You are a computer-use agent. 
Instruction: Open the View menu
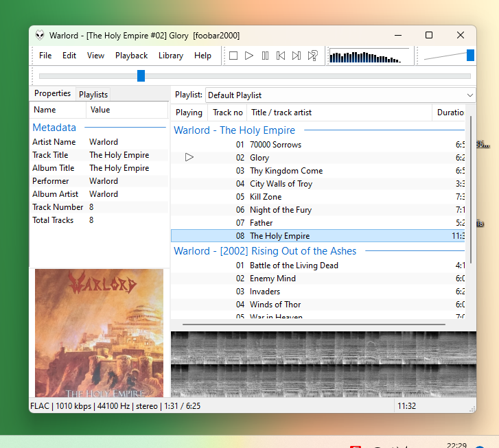(95, 56)
